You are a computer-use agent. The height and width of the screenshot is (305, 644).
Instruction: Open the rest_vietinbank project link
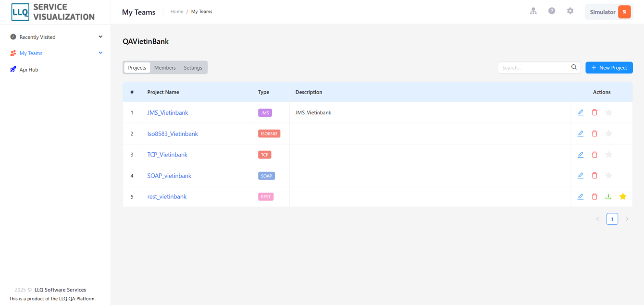point(167,197)
